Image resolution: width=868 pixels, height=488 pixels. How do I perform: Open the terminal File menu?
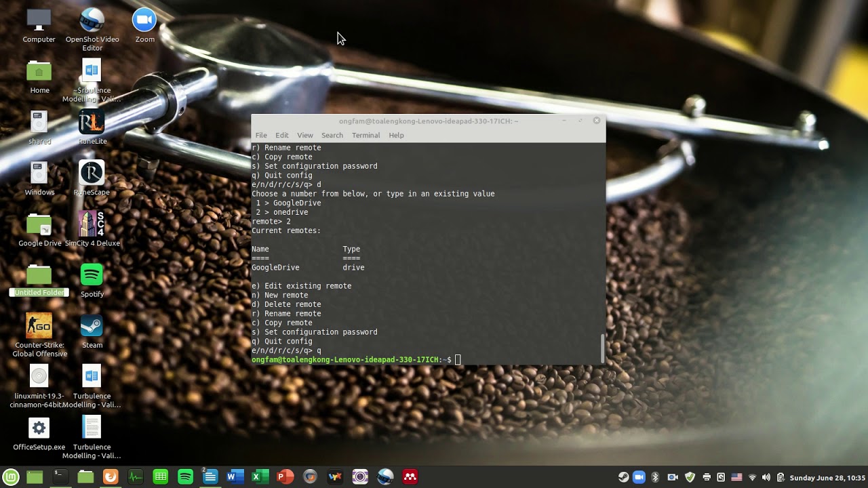[x=261, y=135]
